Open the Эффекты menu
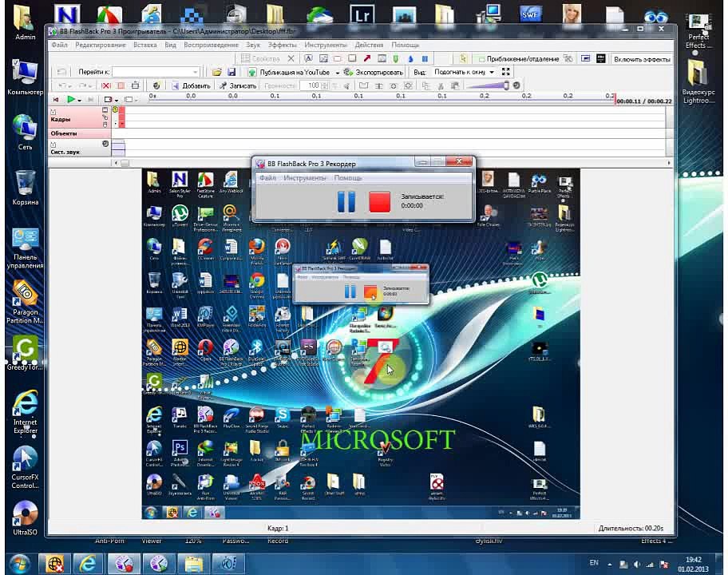 coord(283,45)
